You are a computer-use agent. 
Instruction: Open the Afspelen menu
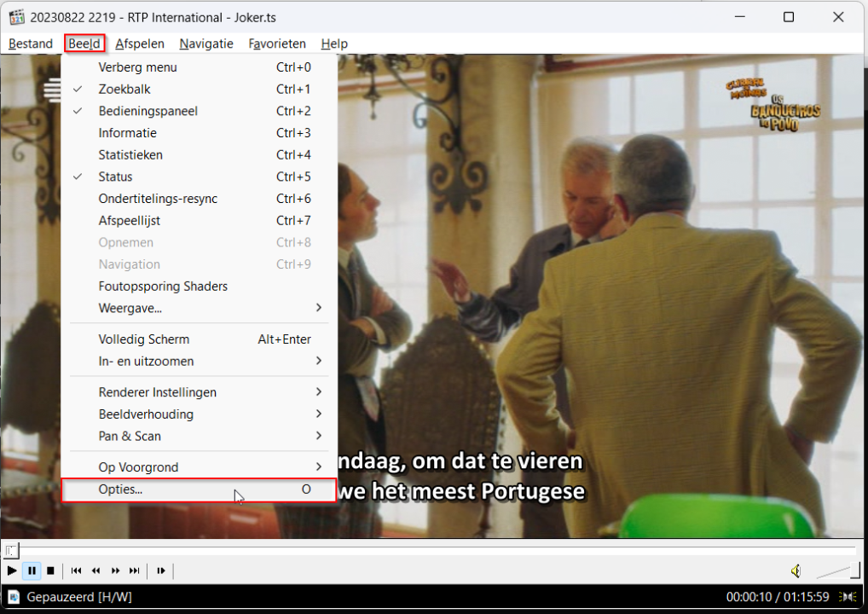click(x=140, y=43)
